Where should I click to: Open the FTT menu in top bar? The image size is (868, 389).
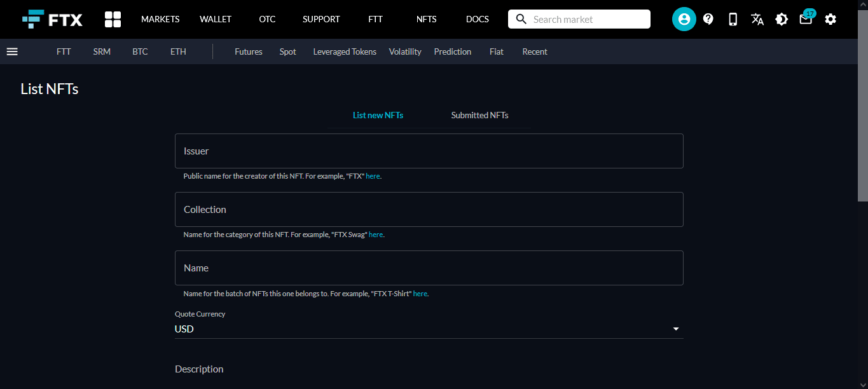tap(375, 19)
